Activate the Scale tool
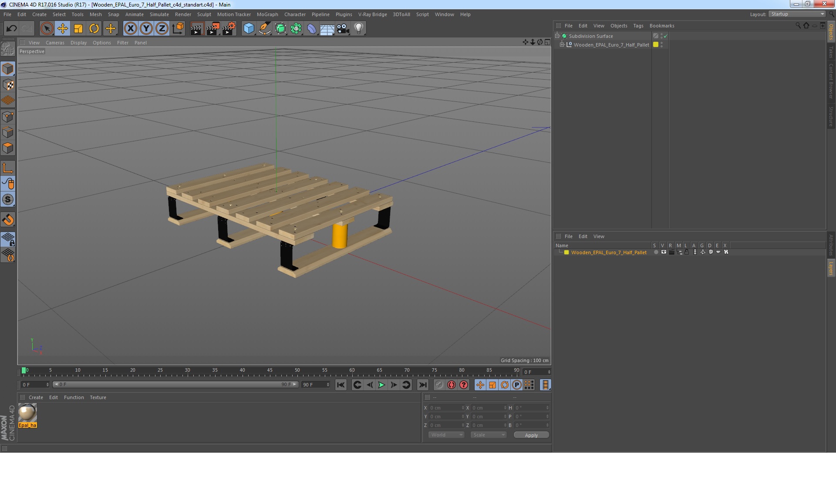The width and height of the screenshot is (836, 504). tap(78, 29)
